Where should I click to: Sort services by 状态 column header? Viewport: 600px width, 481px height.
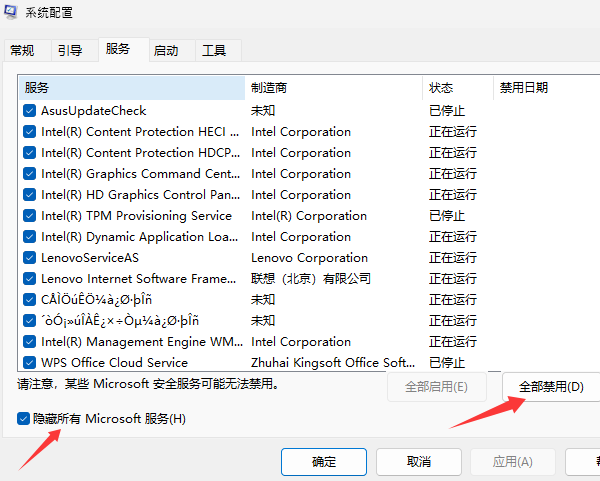tap(457, 88)
